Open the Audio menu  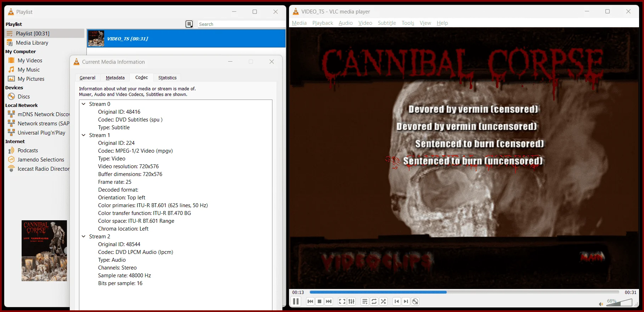(x=346, y=23)
